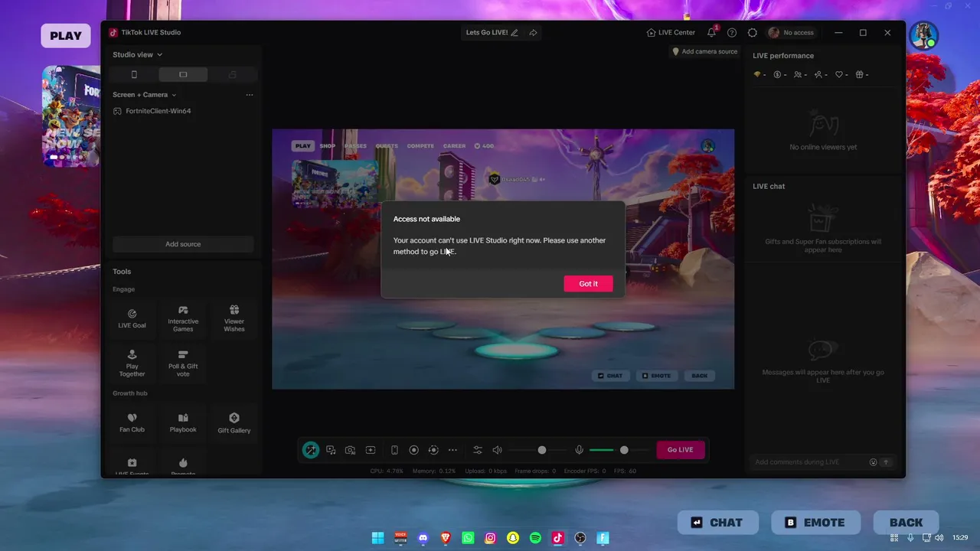Click the effects wand icon in toolbar
Viewport: 980px width, 551px height.
311,450
